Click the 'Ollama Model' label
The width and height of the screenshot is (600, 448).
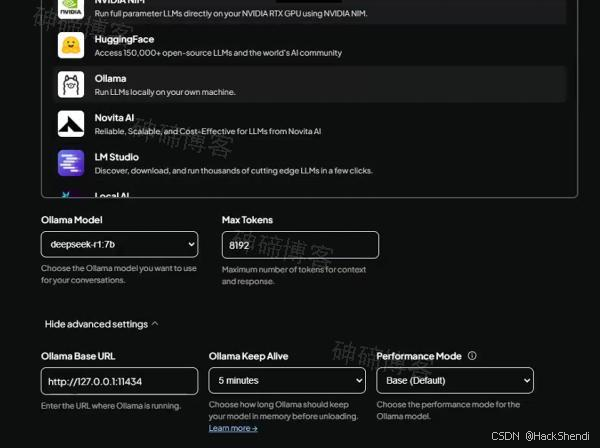point(72,220)
